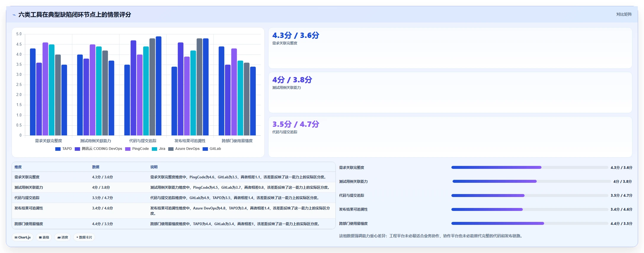Toggle the GitLab legend entry

pos(212,149)
